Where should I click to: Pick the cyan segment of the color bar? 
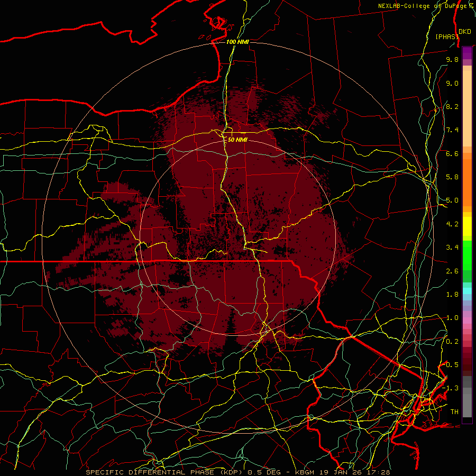pyautogui.click(x=467, y=291)
